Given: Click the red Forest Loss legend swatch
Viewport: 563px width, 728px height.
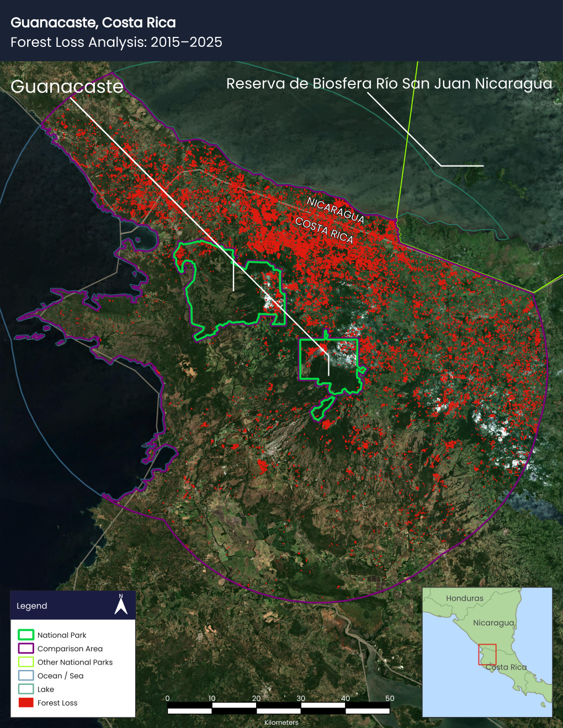Looking at the screenshot, I should click(26, 703).
